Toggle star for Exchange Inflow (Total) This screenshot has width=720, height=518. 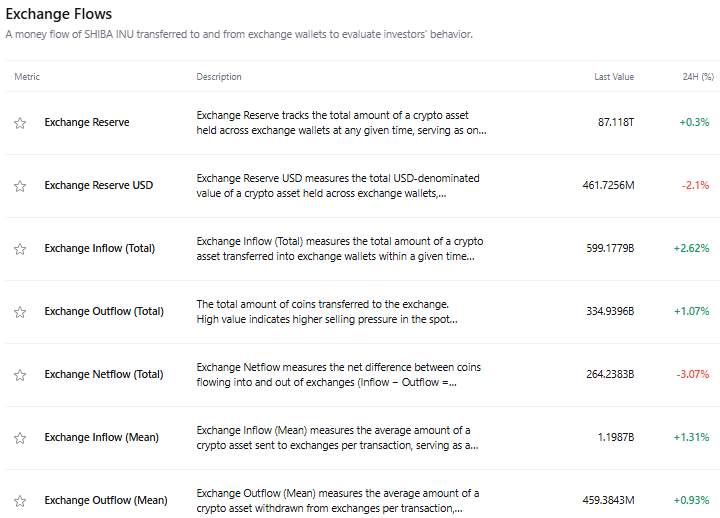point(20,249)
